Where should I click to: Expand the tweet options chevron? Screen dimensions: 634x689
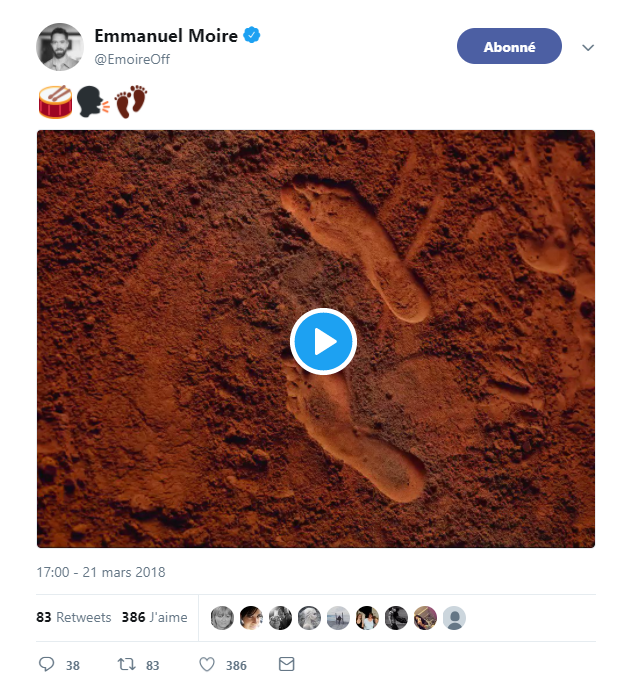tap(588, 47)
